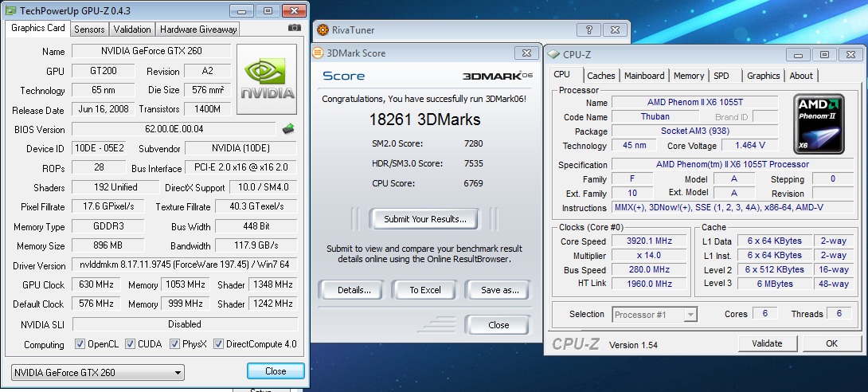Click the Close button in GPU-Z
Screen dimensions: 868x392
[276, 371]
